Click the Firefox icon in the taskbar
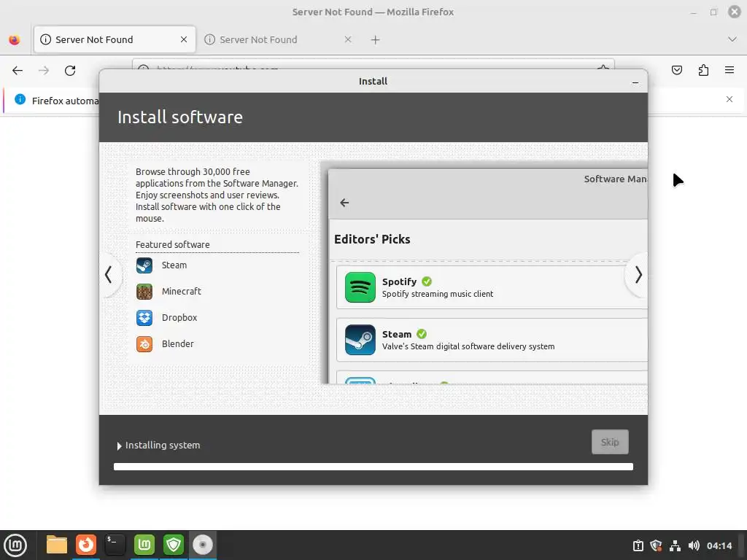 coord(86,545)
